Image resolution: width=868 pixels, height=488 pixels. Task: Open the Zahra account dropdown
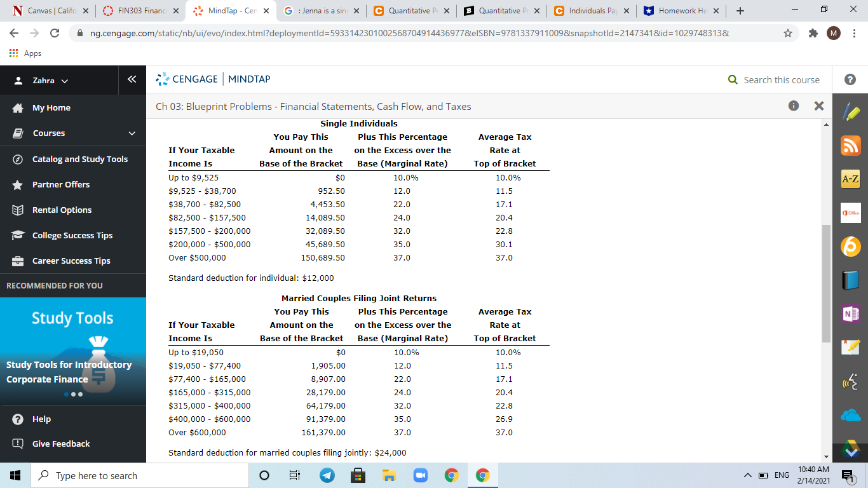tap(46, 79)
